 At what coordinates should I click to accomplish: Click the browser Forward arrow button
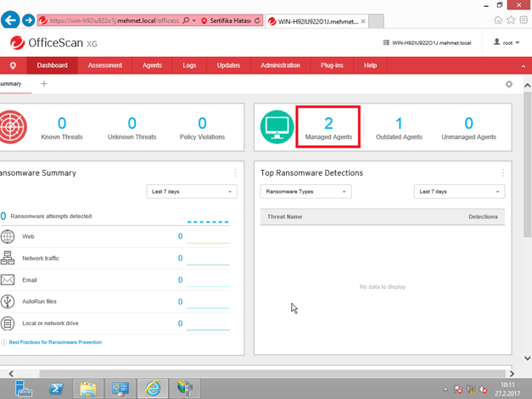click(x=29, y=20)
